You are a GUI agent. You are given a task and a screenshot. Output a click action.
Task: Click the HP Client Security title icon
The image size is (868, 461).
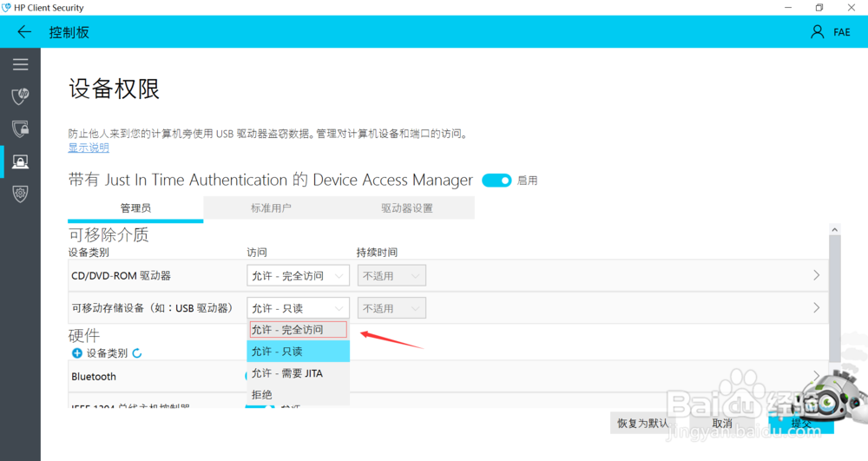click(6, 8)
